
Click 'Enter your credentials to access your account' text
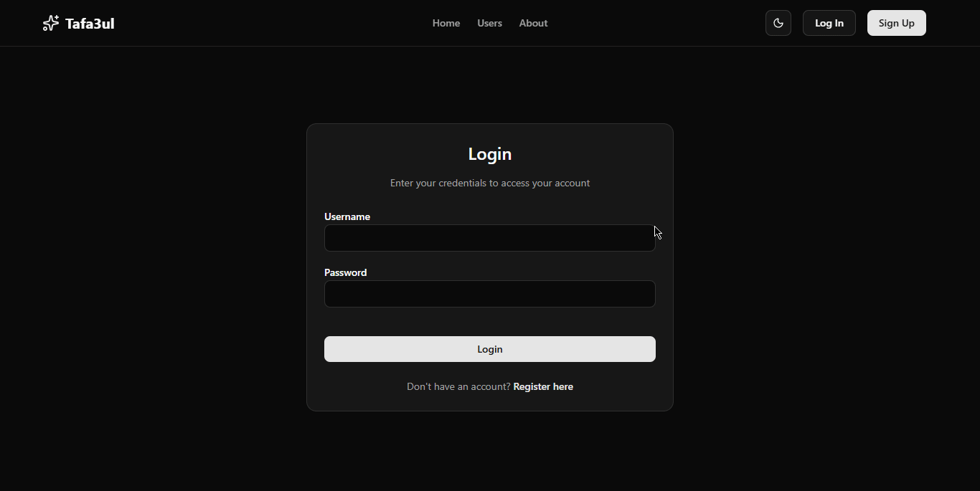point(490,183)
